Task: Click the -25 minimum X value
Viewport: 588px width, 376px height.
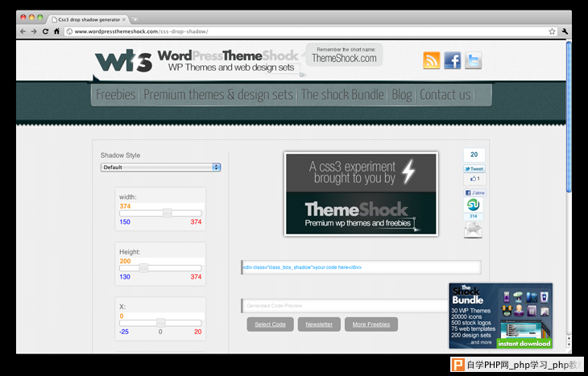Action: [124, 332]
